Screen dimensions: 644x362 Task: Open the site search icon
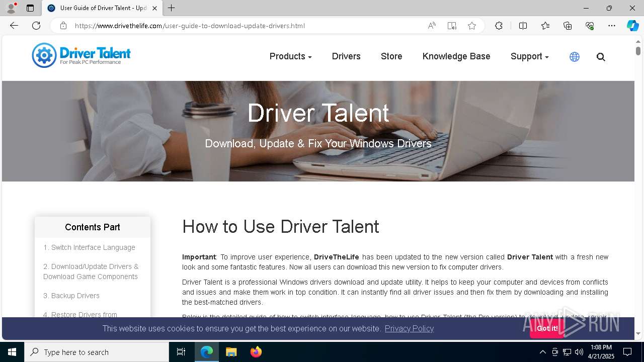click(601, 57)
